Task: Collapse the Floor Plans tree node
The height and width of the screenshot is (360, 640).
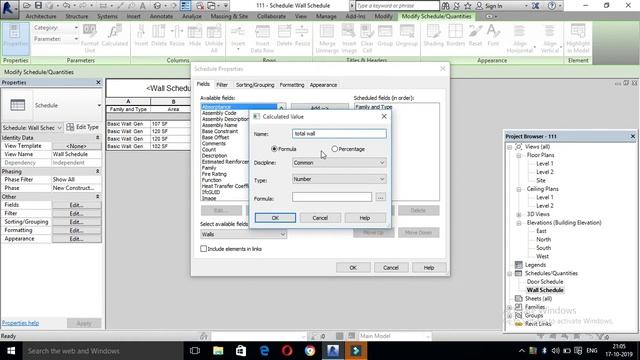Action: click(519, 155)
